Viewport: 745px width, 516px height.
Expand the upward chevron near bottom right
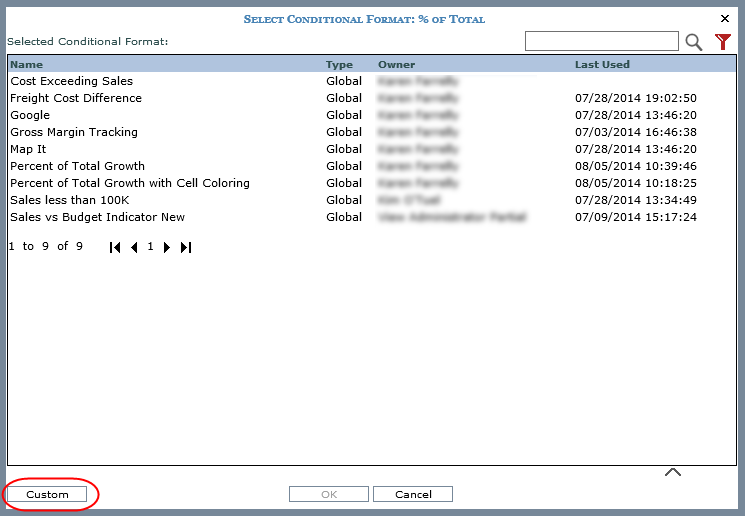(x=673, y=472)
